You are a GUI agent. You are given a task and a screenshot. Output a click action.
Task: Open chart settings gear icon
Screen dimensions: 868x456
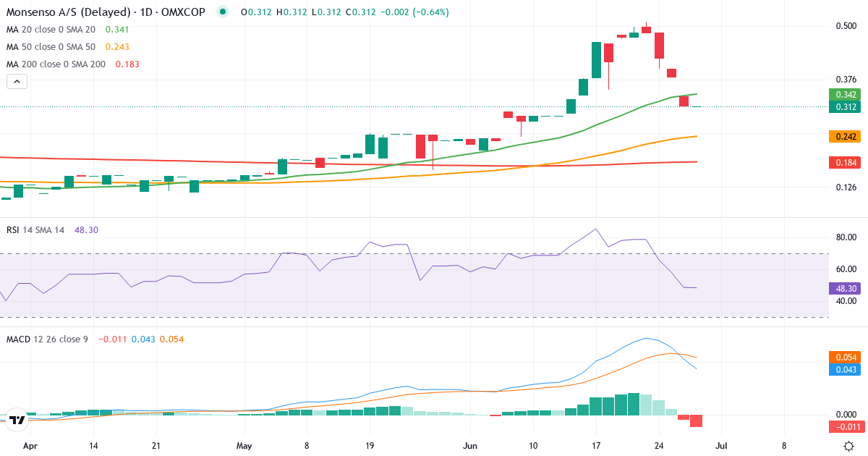[x=849, y=446]
